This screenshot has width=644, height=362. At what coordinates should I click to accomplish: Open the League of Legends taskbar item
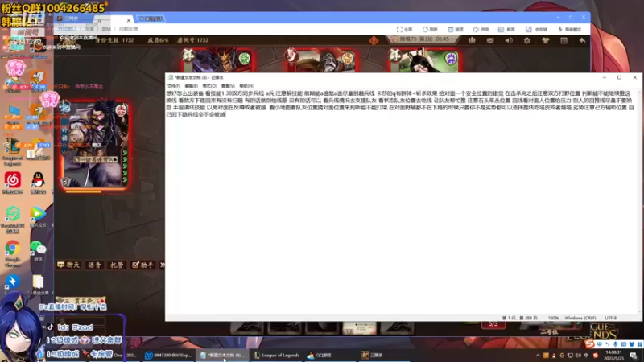[x=277, y=355]
